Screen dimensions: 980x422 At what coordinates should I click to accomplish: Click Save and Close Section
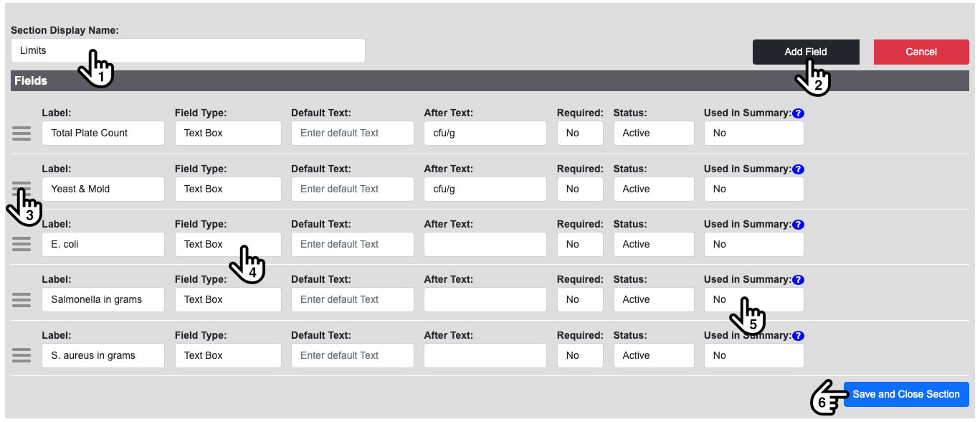point(905,394)
